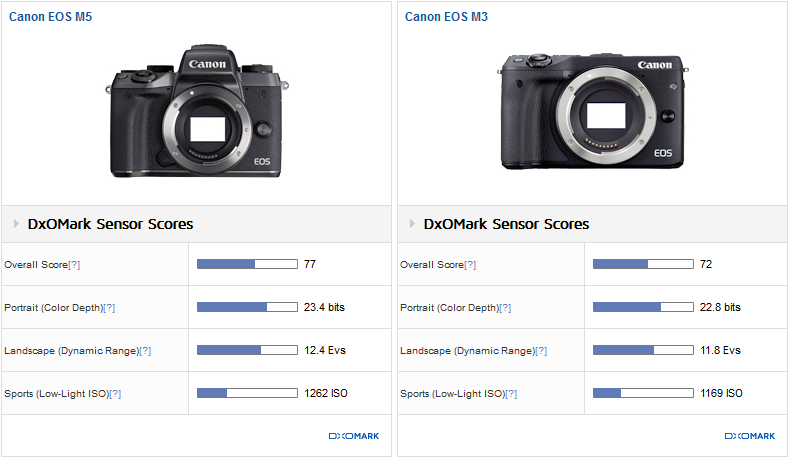Click the M3 Portrait bar at 22.8 bits
The height and width of the screenshot is (458, 789).
point(643,307)
